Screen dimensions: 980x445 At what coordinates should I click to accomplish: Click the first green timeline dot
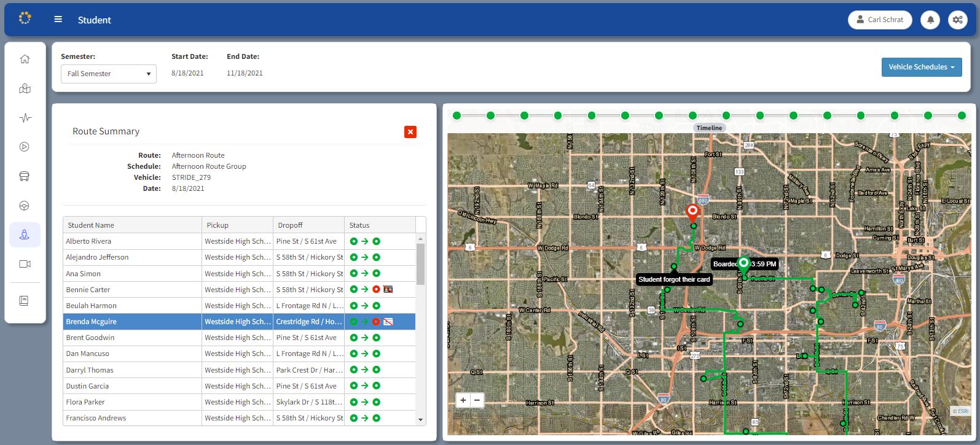(457, 115)
